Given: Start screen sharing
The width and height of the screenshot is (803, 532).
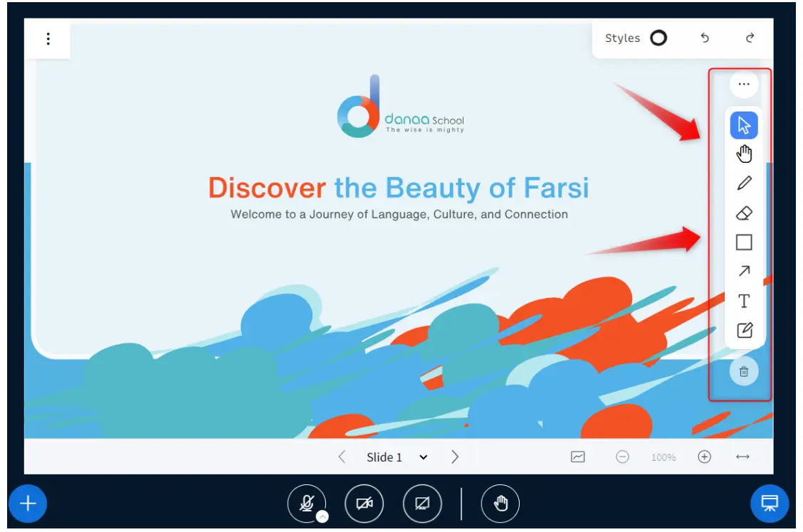Looking at the screenshot, I should (x=422, y=504).
